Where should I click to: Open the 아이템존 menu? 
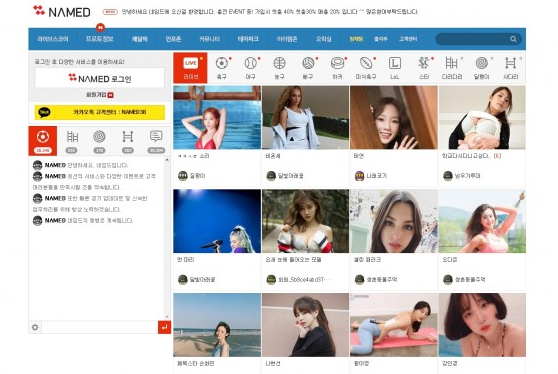(287, 39)
